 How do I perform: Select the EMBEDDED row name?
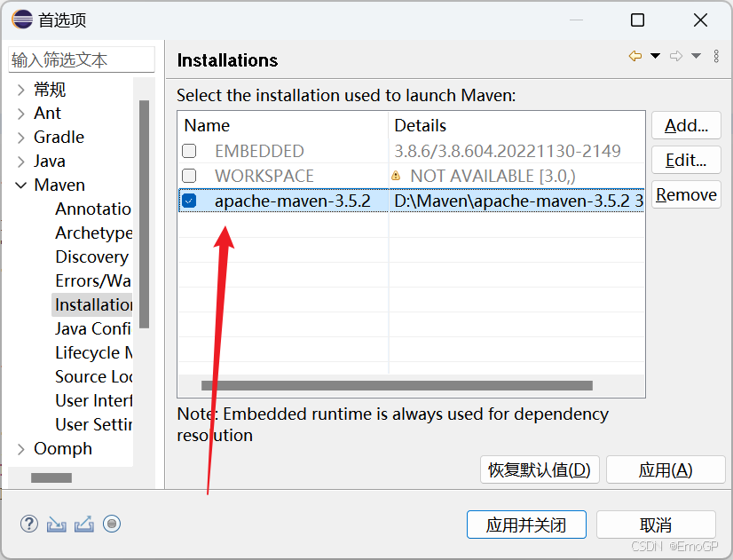point(259,151)
